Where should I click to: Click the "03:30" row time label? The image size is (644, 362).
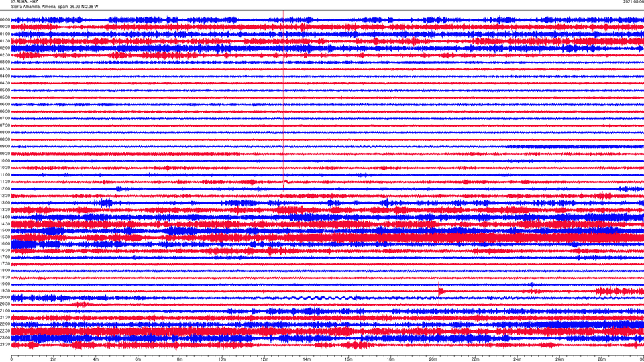(x=5, y=69)
